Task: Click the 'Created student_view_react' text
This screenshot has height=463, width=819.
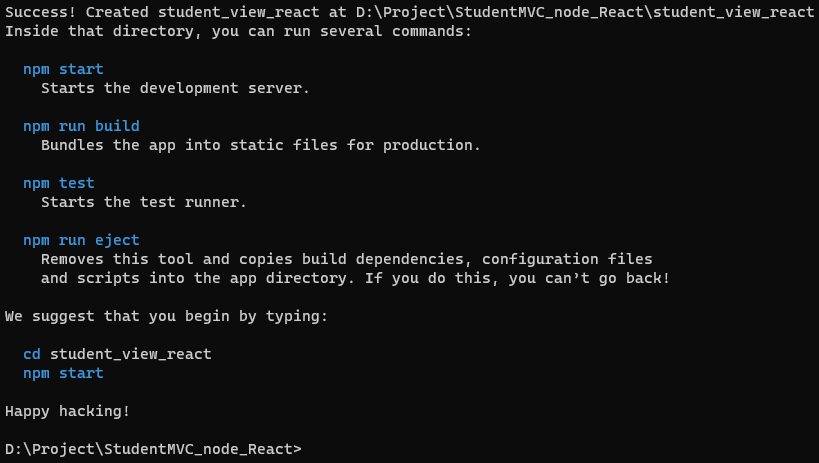Action: point(203,12)
